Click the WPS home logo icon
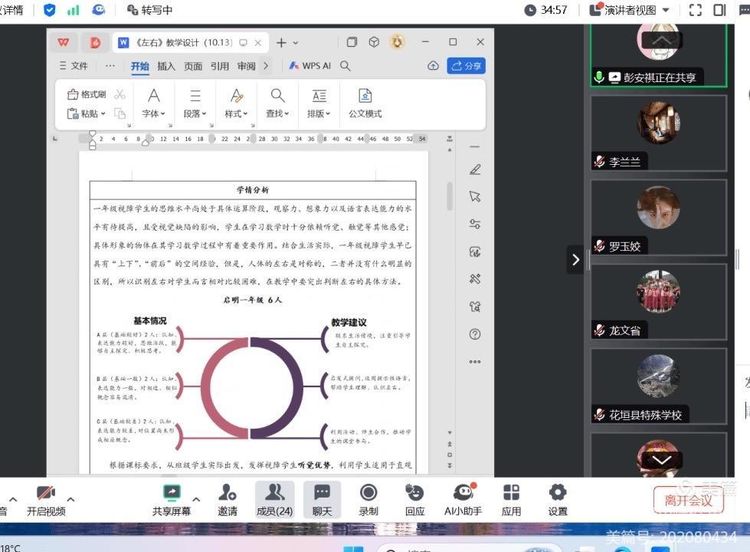This screenshot has width=750, height=552. pos(64,43)
